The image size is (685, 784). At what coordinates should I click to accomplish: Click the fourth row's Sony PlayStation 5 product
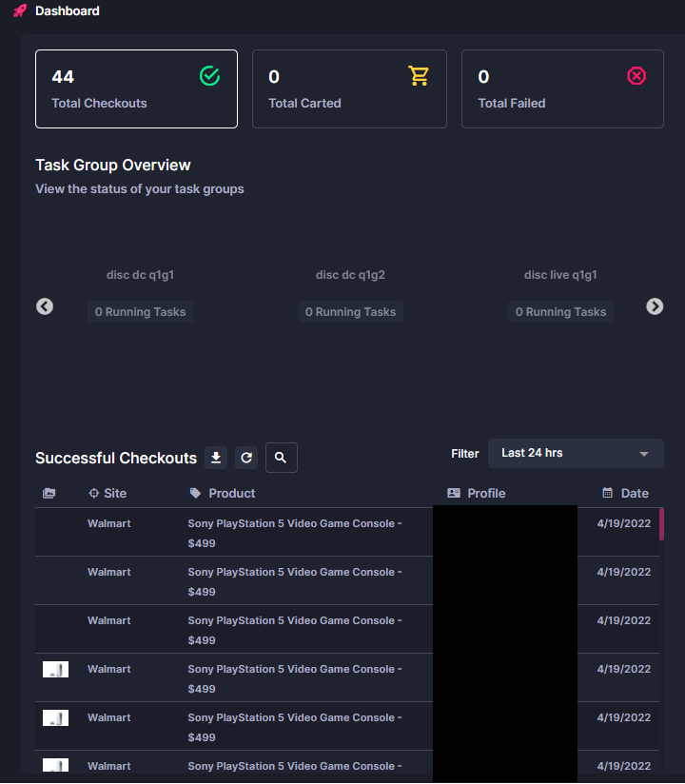click(x=295, y=679)
